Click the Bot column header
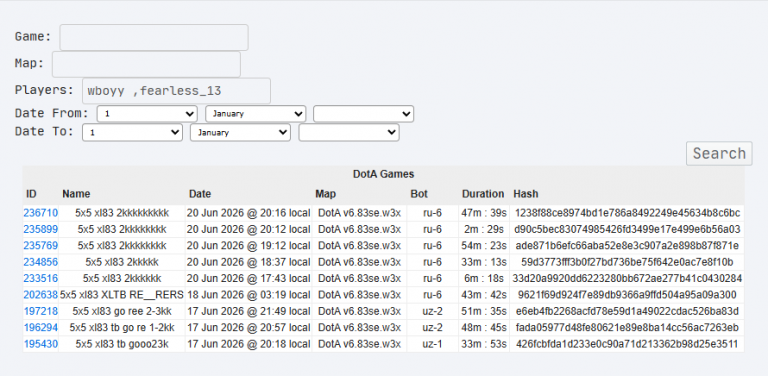 point(419,194)
